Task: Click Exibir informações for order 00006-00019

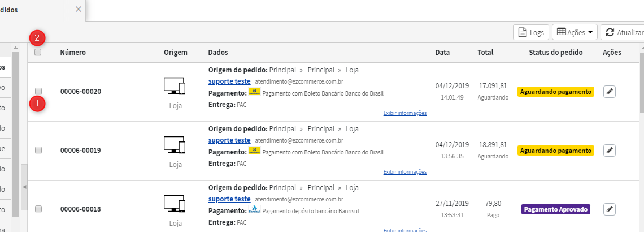Action: pyautogui.click(x=405, y=171)
